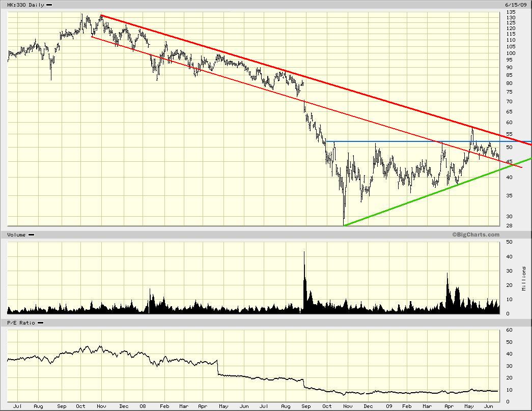This screenshot has width=532, height=411.
Task: Click the 35 price axis label
Action: coord(509,196)
